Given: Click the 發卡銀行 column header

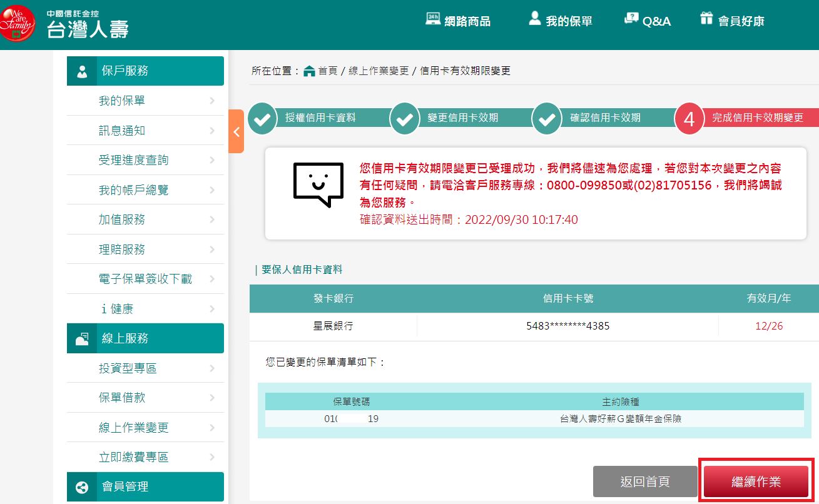Looking at the screenshot, I should click(333, 299).
